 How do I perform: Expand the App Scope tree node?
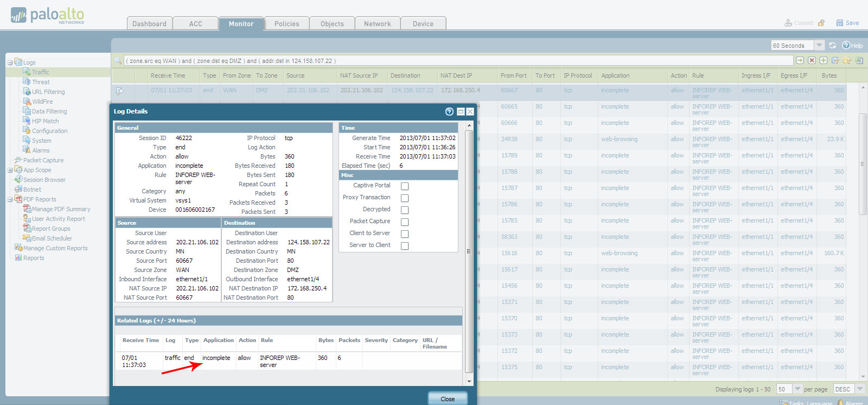click(x=10, y=170)
